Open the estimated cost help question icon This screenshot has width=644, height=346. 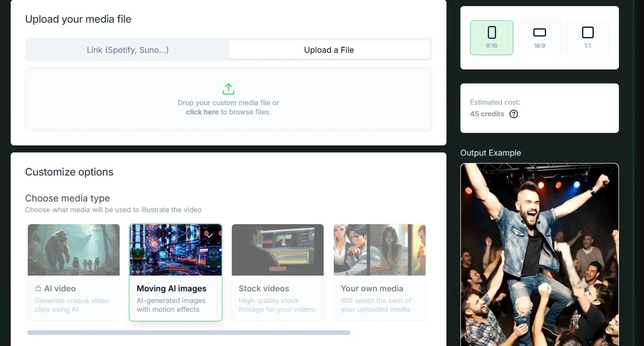tap(514, 114)
